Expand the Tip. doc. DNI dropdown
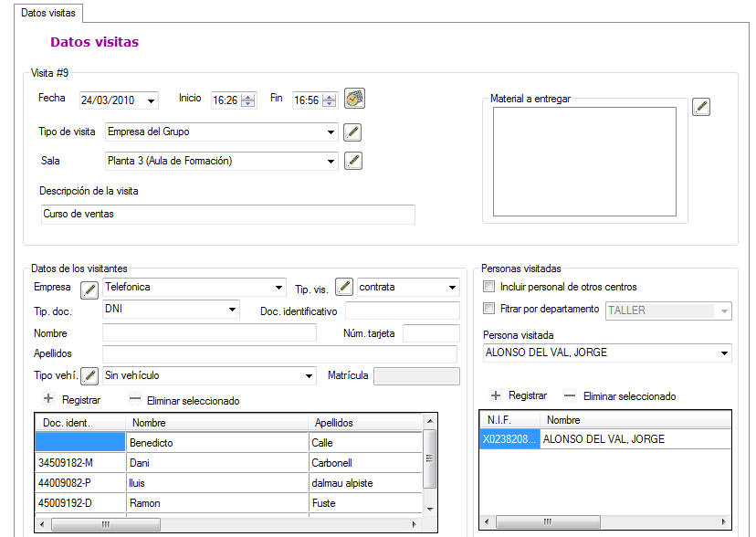 (x=232, y=309)
